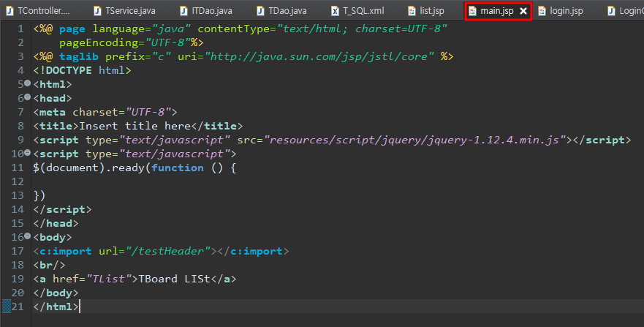644x327 pixels.
Task: Close the main.jsp tab
Action: [x=523, y=11]
